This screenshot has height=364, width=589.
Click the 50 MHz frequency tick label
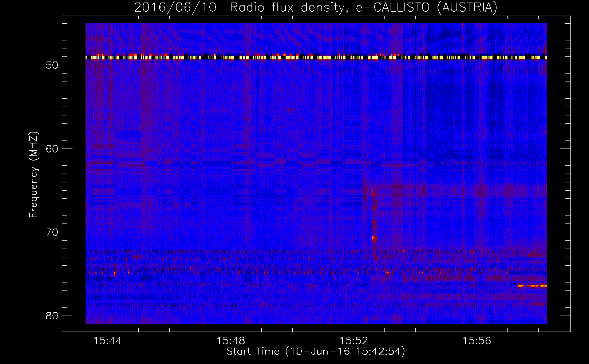(x=52, y=65)
